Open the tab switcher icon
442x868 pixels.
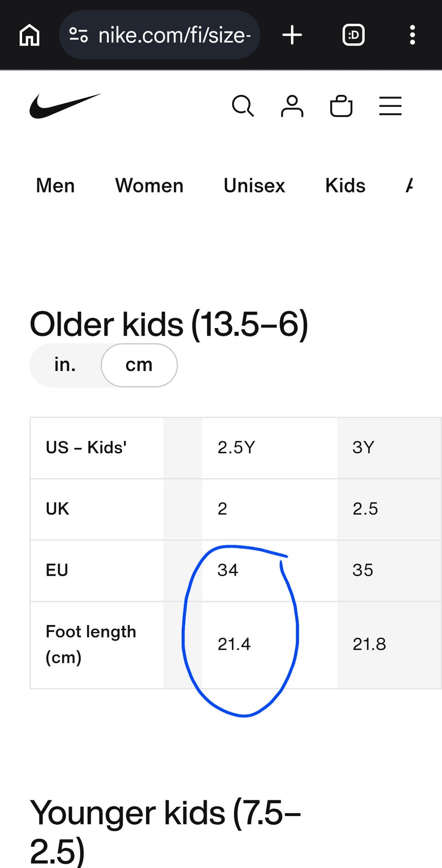(x=354, y=35)
